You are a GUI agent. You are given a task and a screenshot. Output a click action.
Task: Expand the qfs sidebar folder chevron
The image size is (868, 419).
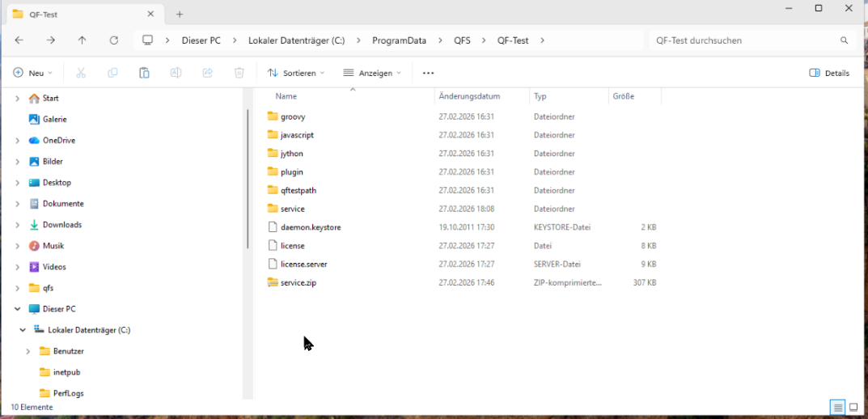click(17, 288)
